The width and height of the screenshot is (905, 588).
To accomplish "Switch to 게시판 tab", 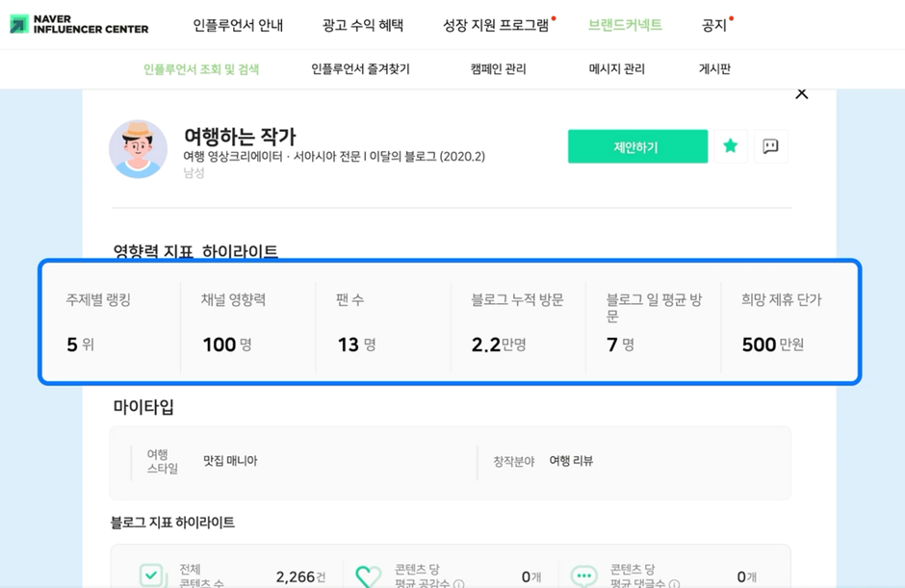I will point(714,69).
